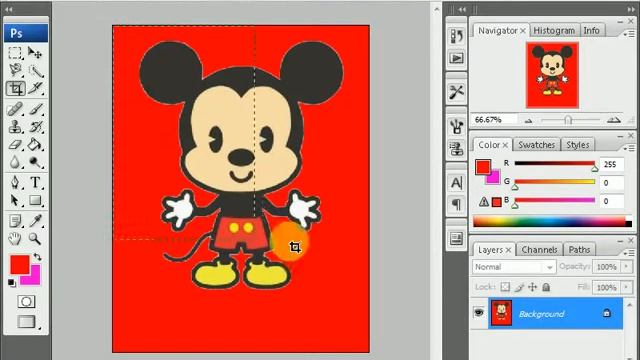This screenshot has width=640, height=360.
Task: Click the gamut-corrected red color box
Action: pyautogui.click(x=497, y=202)
